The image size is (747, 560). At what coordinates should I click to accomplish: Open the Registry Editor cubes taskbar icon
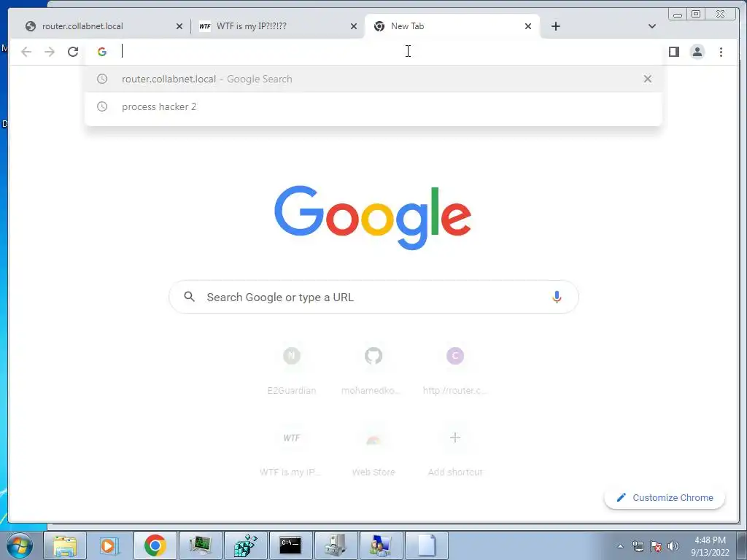pyautogui.click(x=245, y=545)
